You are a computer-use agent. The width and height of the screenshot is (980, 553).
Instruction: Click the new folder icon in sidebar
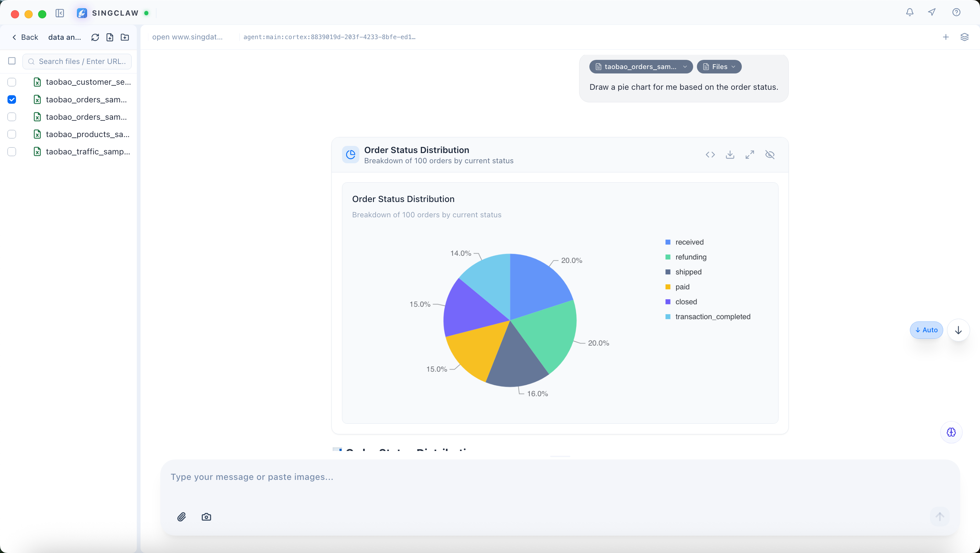(x=125, y=37)
